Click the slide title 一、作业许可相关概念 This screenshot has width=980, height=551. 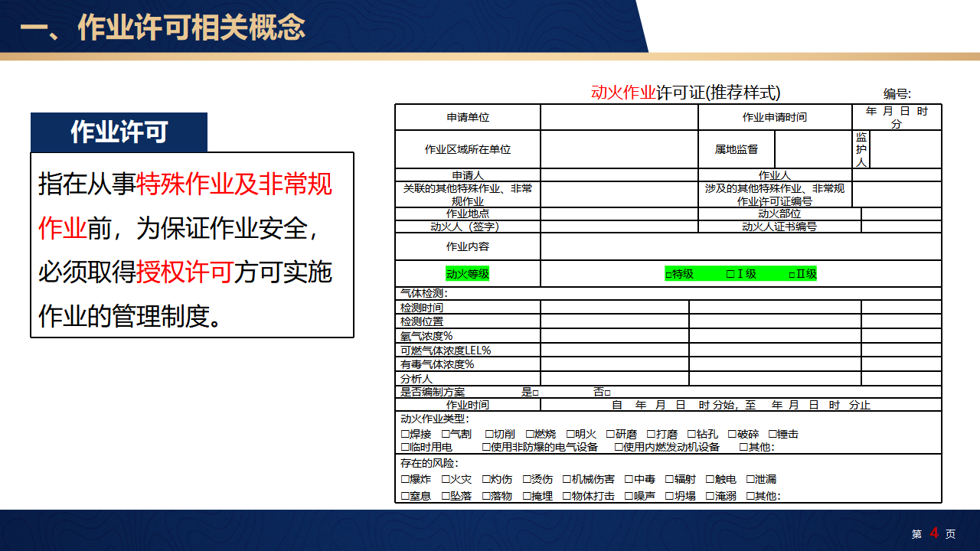tap(162, 28)
